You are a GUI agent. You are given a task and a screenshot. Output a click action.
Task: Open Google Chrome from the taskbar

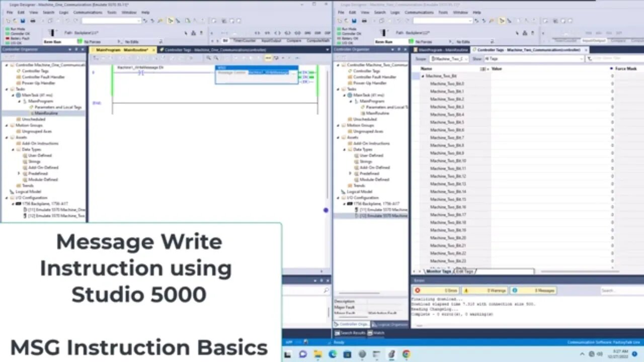tap(406, 354)
